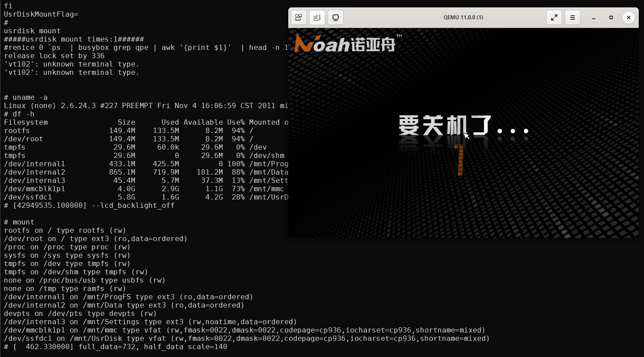
Task: Maximize the QEMU window
Action: [611, 17]
